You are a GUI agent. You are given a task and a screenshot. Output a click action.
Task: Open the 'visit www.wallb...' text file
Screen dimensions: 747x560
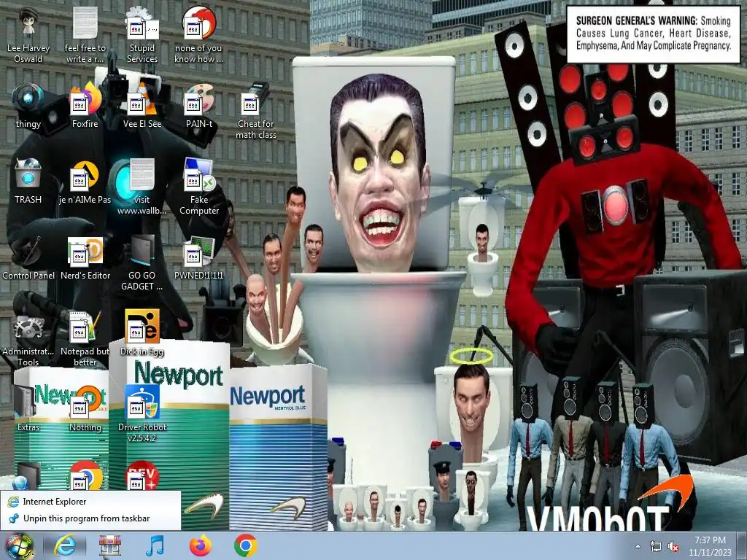(142, 187)
